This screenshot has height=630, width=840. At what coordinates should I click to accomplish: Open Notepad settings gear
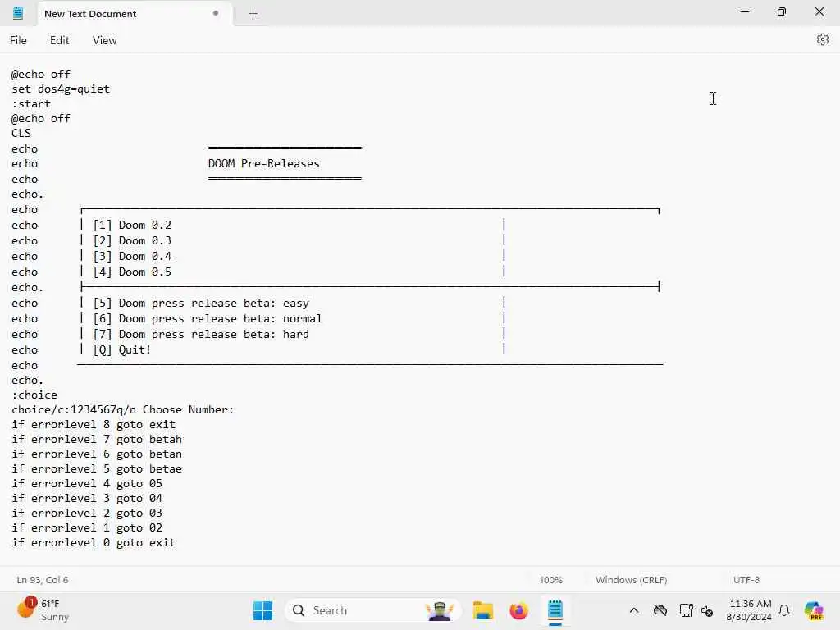tap(822, 39)
